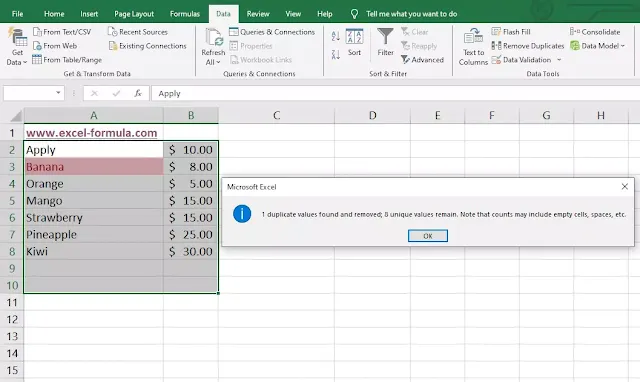
Task: Open Data Validation
Action: coord(521,60)
